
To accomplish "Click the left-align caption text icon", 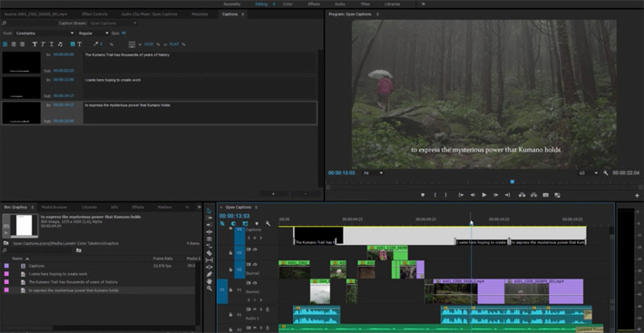I will pos(5,44).
